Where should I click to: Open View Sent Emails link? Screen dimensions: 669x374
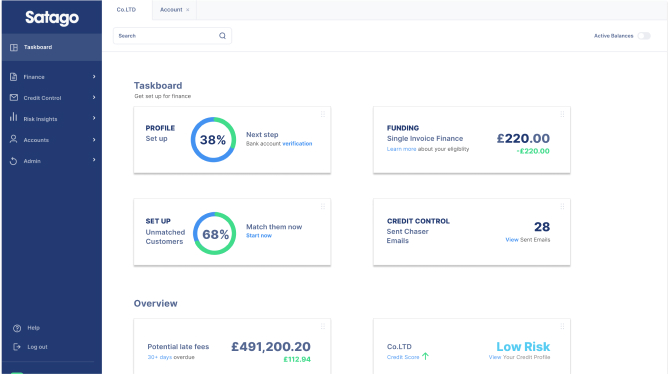pyautogui.click(x=528, y=240)
